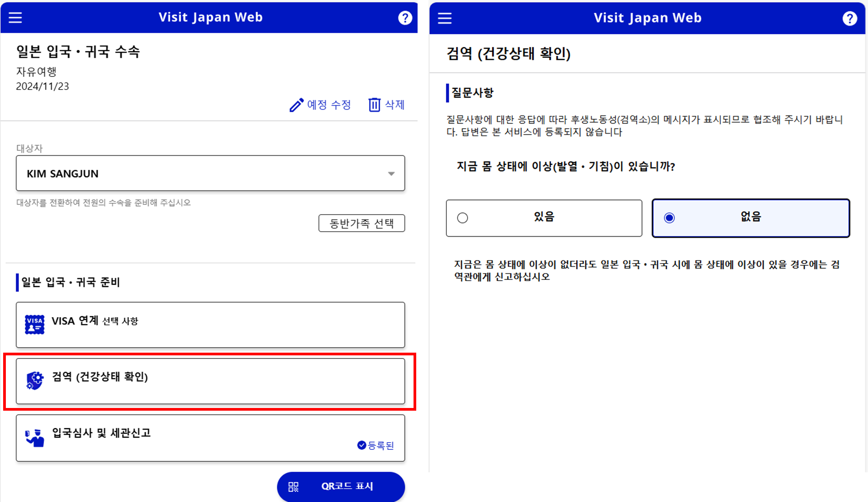Viewport: 868px width, 502px height.
Task: Click the inspector icon on 입국심사 및 세관신고 card
Action: tap(34, 437)
